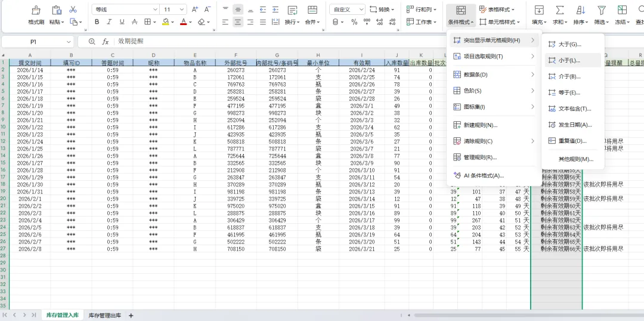Click the 排序 sort button

[581, 15]
